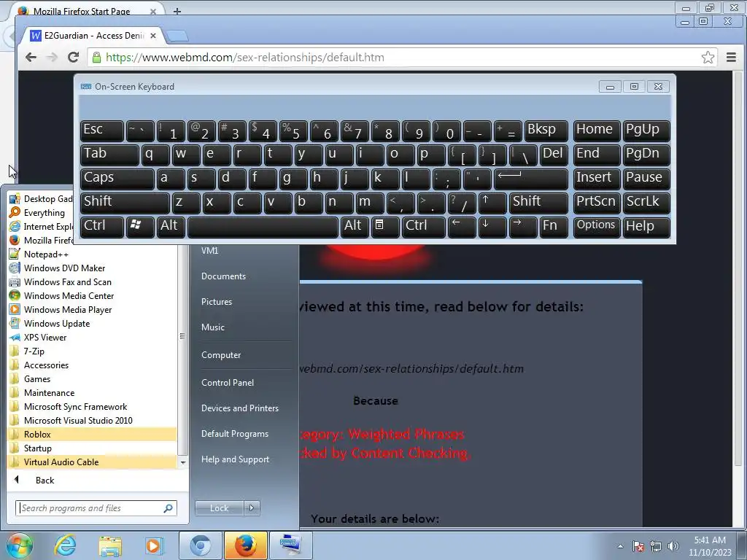This screenshot has width=747, height=560.
Task: Open the volume speaker tray icon
Action: point(673,546)
